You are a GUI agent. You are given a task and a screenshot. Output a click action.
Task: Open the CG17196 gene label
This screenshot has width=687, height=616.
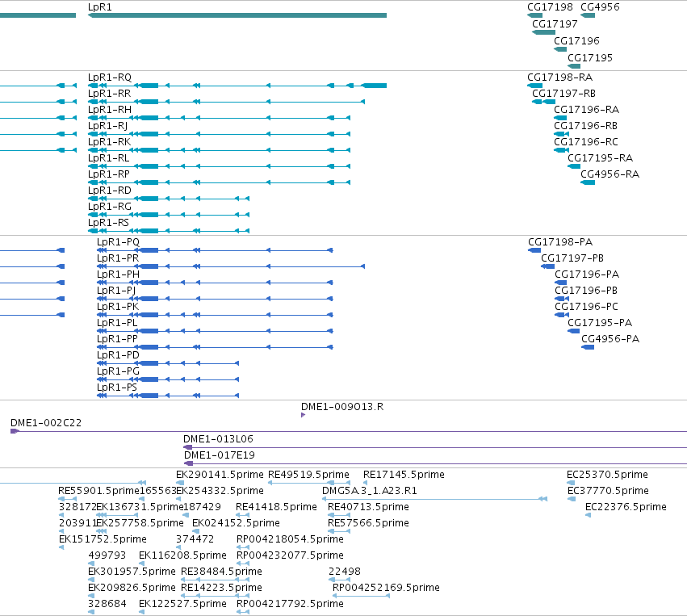coord(576,41)
